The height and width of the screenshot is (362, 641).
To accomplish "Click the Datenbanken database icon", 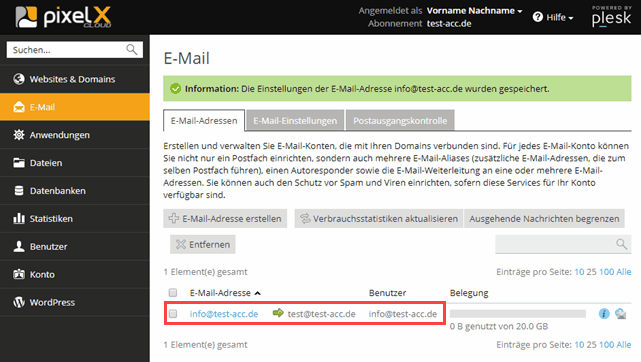I will 19,191.
